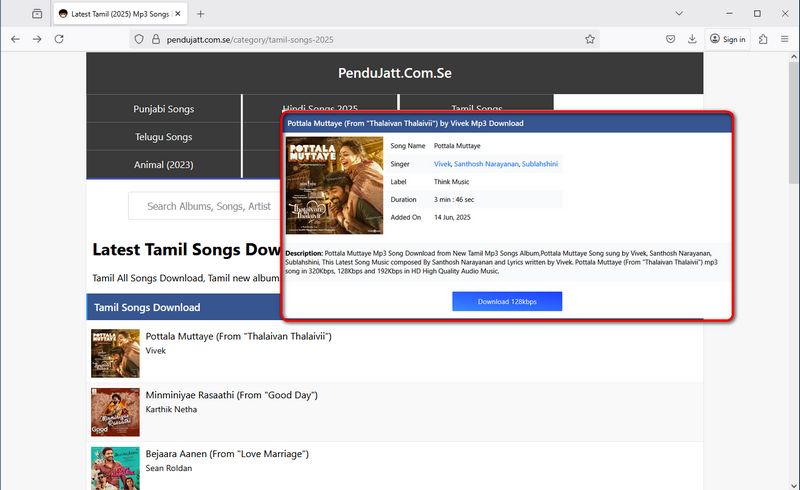Select the '3 min : 46 sec' duration text

click(454, 200)
